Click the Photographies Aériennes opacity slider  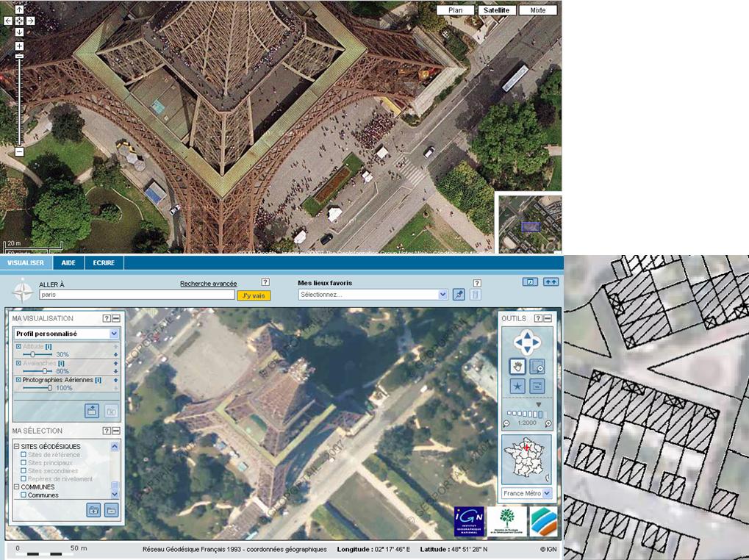[37, 387]
